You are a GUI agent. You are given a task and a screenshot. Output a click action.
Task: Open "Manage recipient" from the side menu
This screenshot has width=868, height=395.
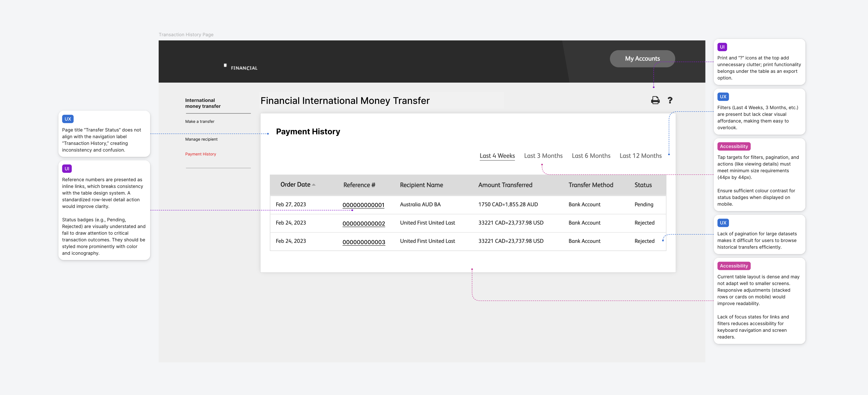coord(201,139)
